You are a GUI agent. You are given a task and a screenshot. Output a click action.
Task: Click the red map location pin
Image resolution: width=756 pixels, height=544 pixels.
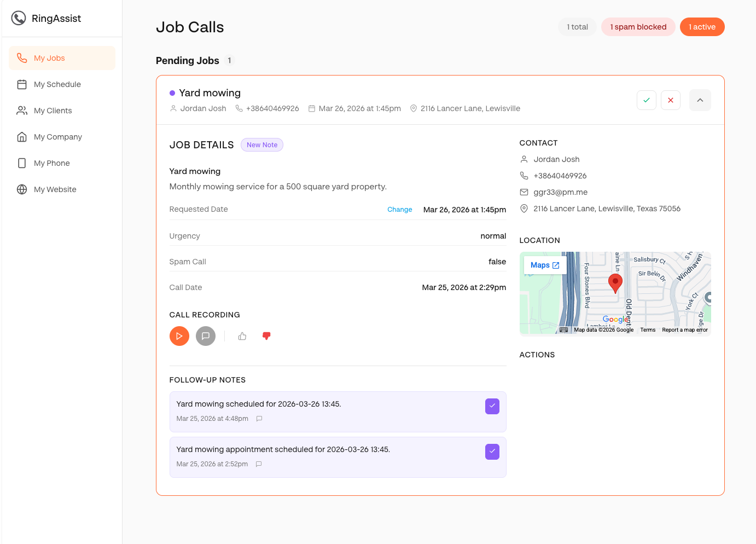pos(615,283)
